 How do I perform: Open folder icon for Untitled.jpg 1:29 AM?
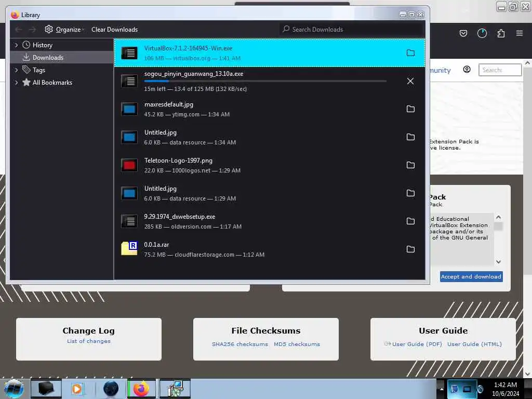click(410, 193)
